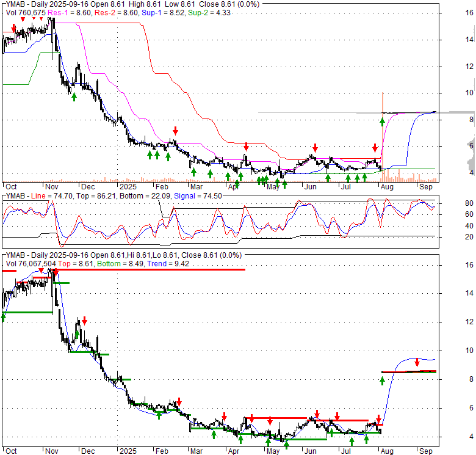
Task: Click the 'Jun' axis label in bottom chart
Action: [x=310, y=451]
